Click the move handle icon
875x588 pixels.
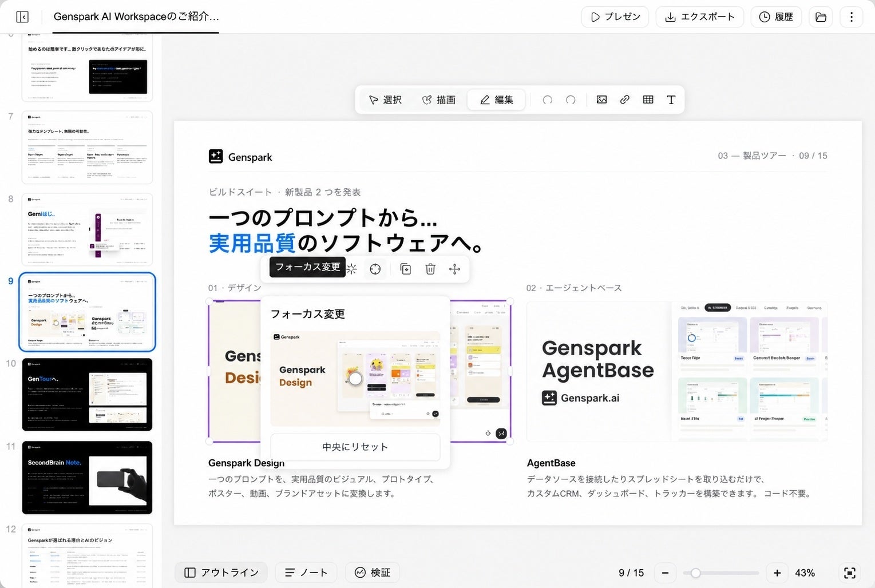(455, 269)
